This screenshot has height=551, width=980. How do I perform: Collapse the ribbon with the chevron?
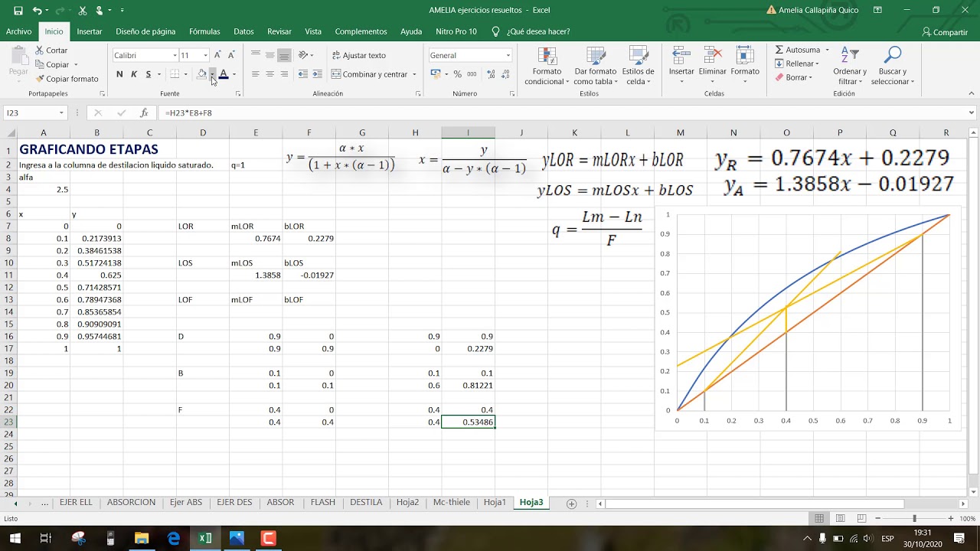pos(972,93)
